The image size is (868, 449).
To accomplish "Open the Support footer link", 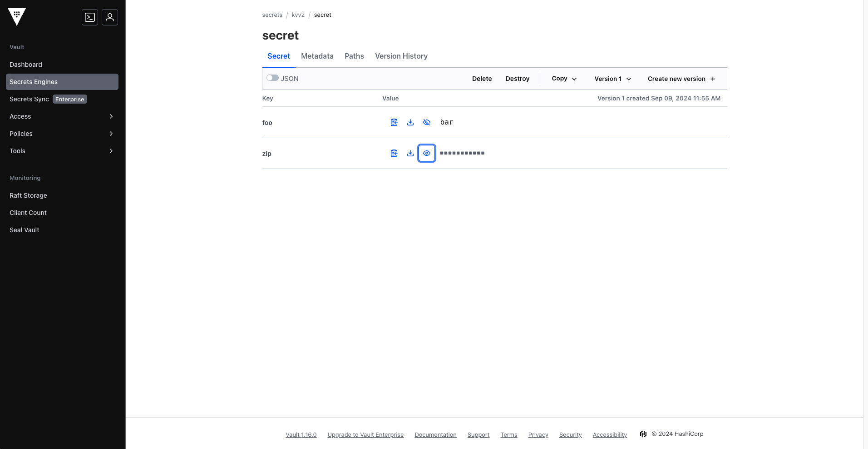I will coord(478,434).
